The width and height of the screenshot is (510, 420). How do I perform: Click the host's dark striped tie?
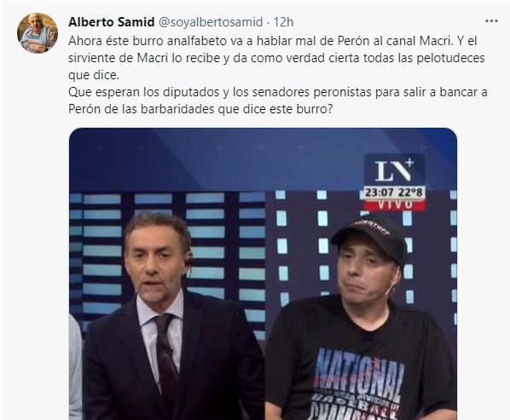point(165,353)
